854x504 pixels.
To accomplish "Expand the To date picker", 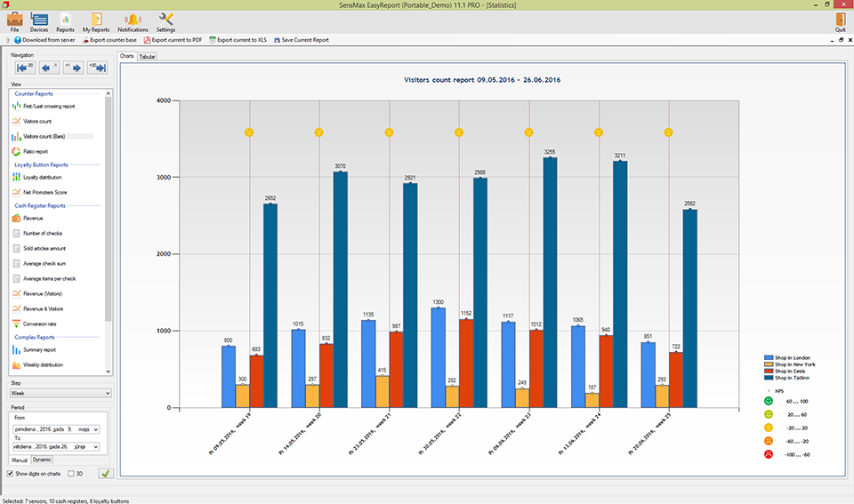I will pyautogui.click(x=95, y=447).
